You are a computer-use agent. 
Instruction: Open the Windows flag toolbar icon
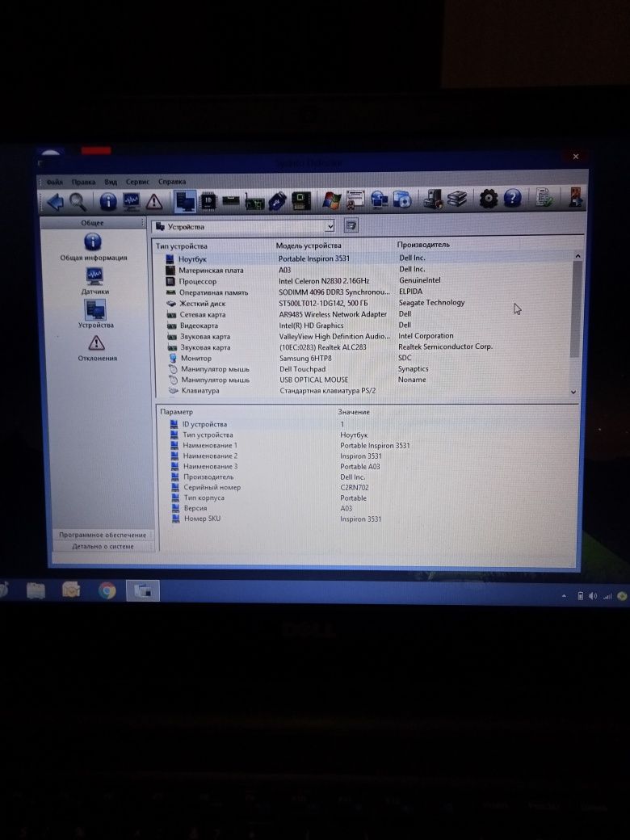[x=332, y=201]
